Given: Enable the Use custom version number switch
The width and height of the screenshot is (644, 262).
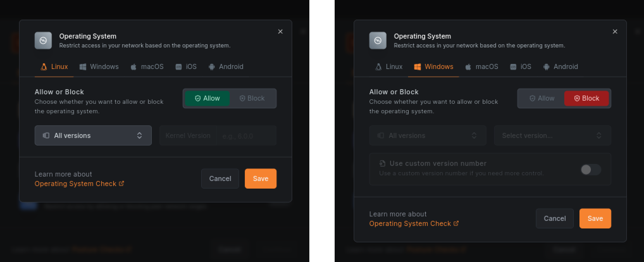Looking at the screenshot, I should tap(590, 170).
